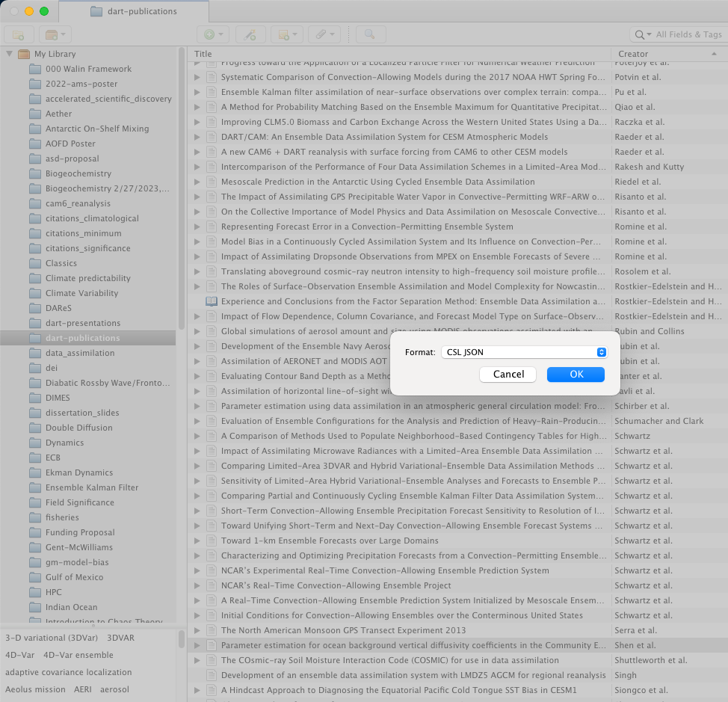Select the dart-publications tab
The image size is (728, 702).
point(133,11)
